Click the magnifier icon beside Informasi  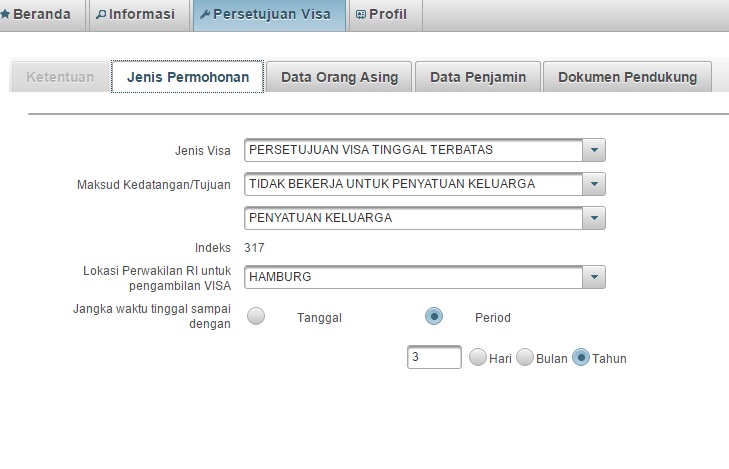(x=101, y=15)
